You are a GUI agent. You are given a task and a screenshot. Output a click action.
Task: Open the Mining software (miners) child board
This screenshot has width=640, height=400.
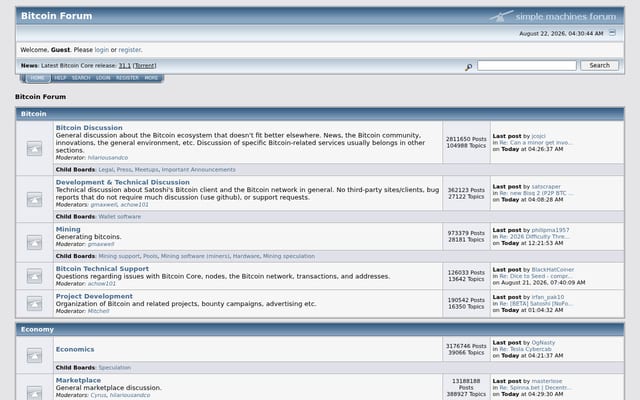(x=195, y=256)
